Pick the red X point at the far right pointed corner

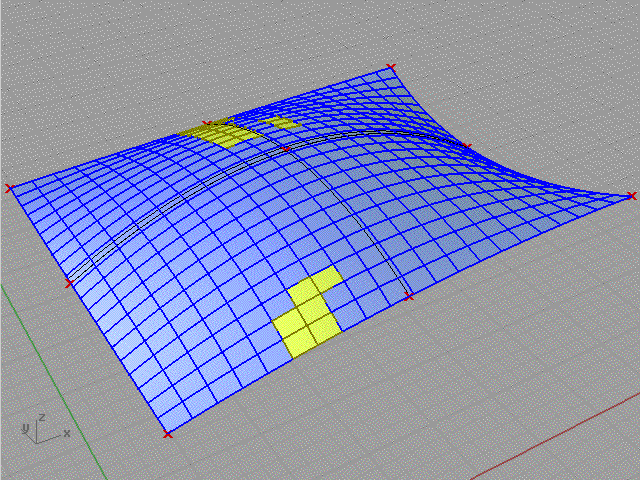coord(632,196)
